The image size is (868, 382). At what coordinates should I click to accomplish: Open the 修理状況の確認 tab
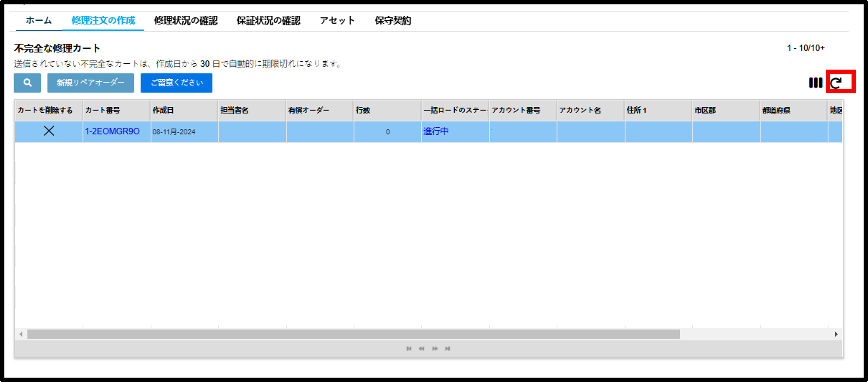point(186,20)
